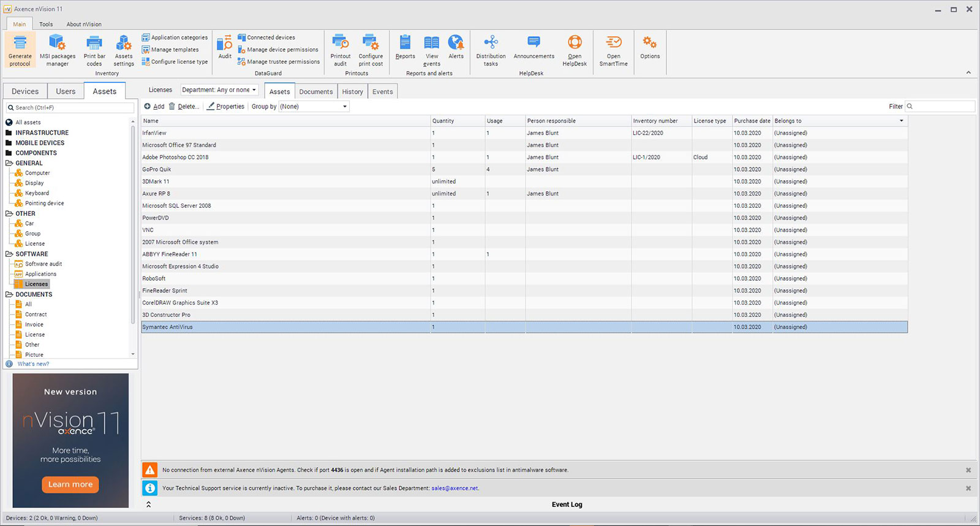Viewport: 980px width, 526px height.
Task: Click the Generate protocol icon
Action: tap(20, 44)
